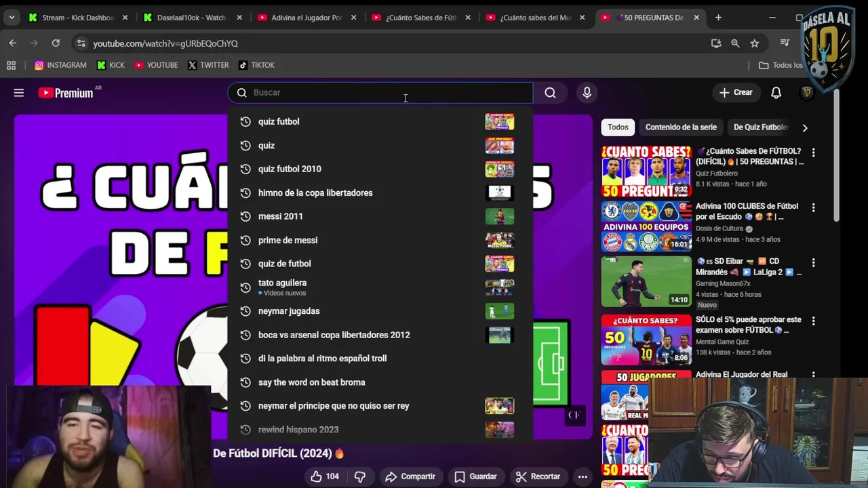Like the video with thumbs up
The width and height of the screenshot is (868, 488).
click(325, 476)
